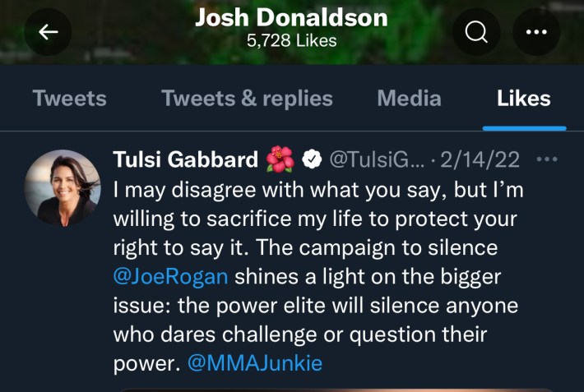This screenshot has width=584, height=392.
Task: Click the Tulsi Gabbard display name
Action: click(185, 159)
